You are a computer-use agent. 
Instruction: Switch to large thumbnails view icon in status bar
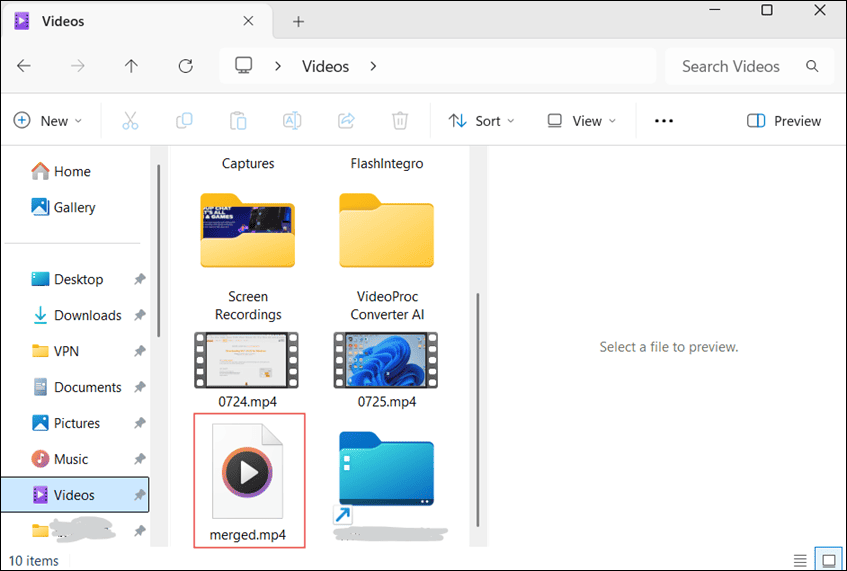click(829, 560)
